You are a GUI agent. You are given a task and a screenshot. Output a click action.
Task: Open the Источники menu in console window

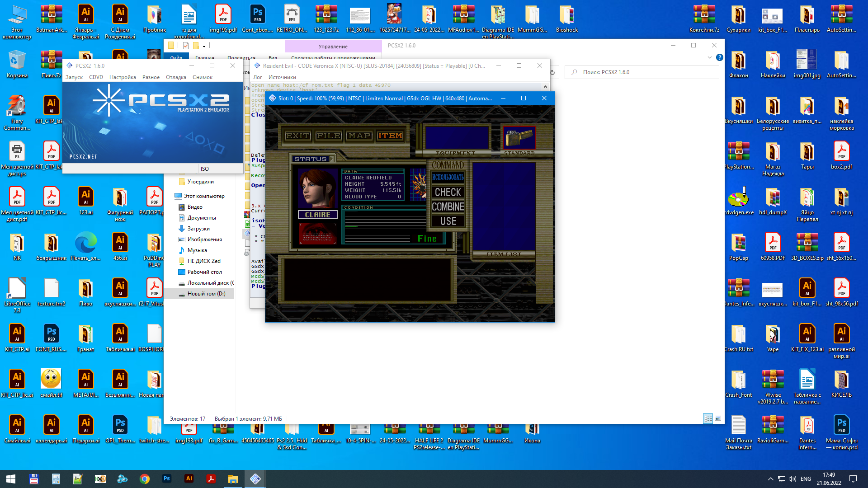(282, 77)
